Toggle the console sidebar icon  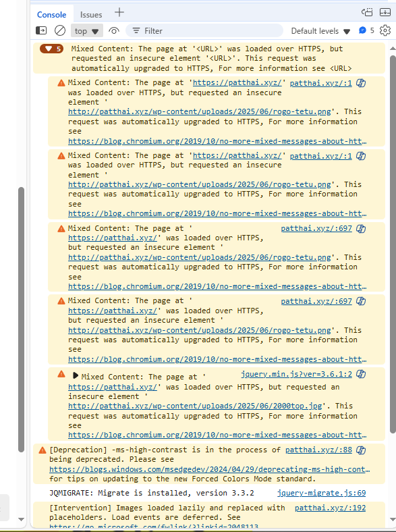pyautogui.click(x=41, y=30)
